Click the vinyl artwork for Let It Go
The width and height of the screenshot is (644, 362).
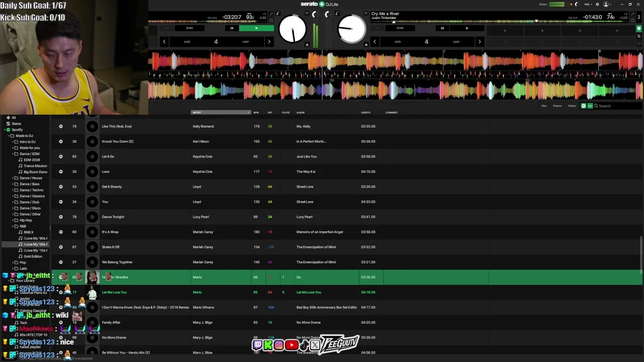click(92, 156)
